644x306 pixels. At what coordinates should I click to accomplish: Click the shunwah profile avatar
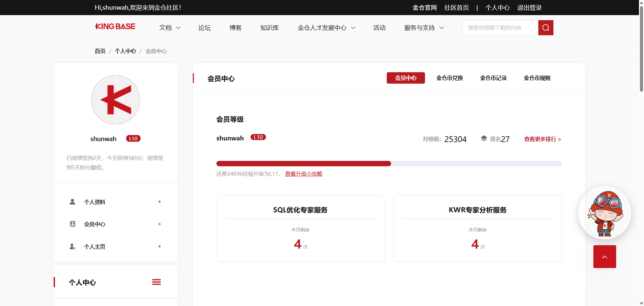click(115, 100)
